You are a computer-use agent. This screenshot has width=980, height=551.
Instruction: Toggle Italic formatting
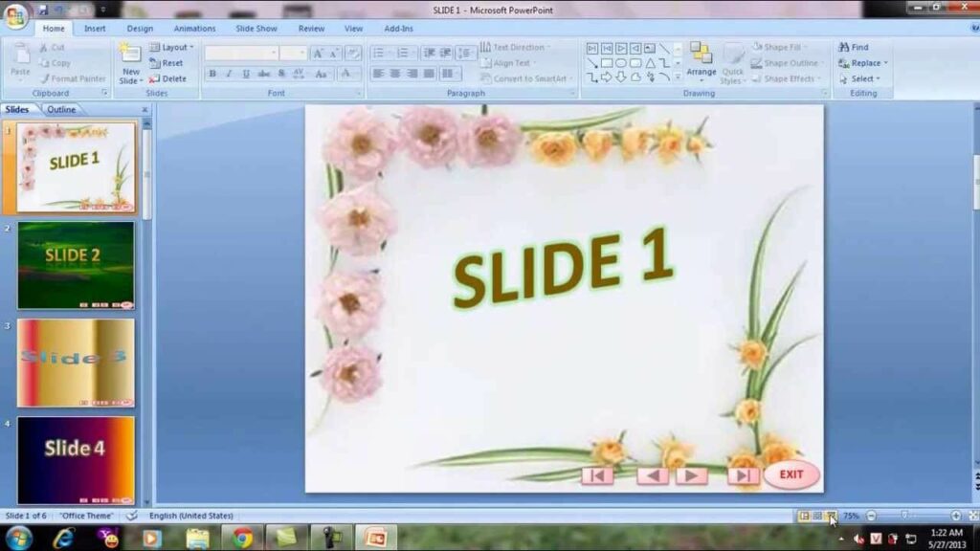(230, 74)
